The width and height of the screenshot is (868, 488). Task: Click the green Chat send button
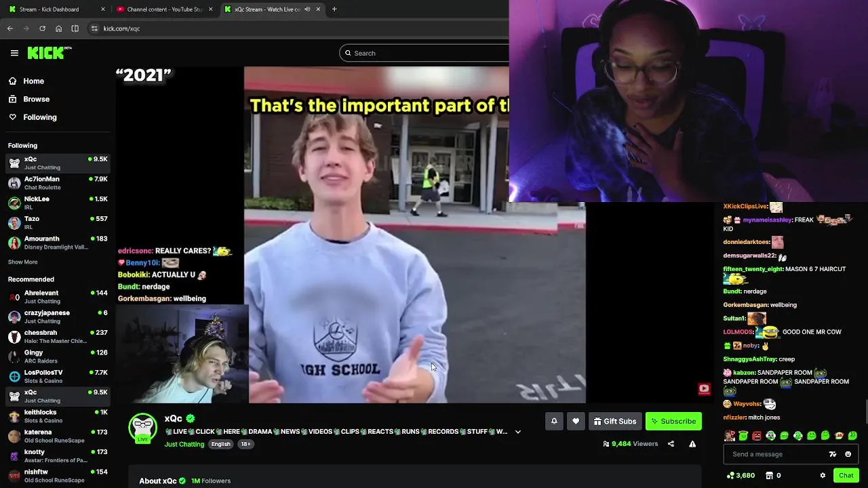point(846,476)
